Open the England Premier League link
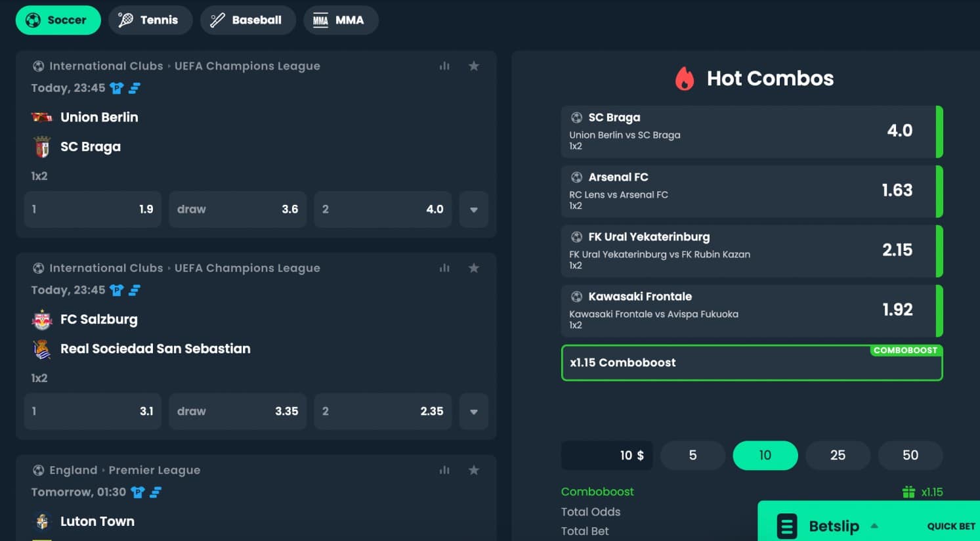This screenshot has width=980, height=541. (x=154, y=470)
